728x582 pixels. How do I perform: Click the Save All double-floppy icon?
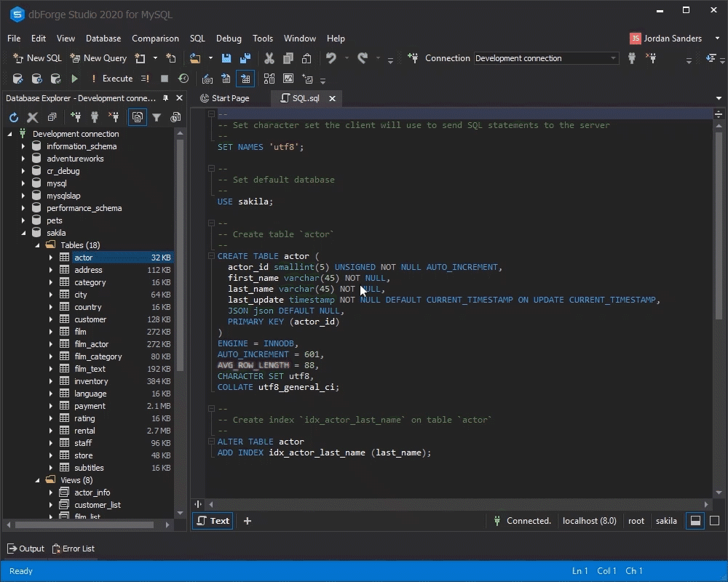point(245,58)
